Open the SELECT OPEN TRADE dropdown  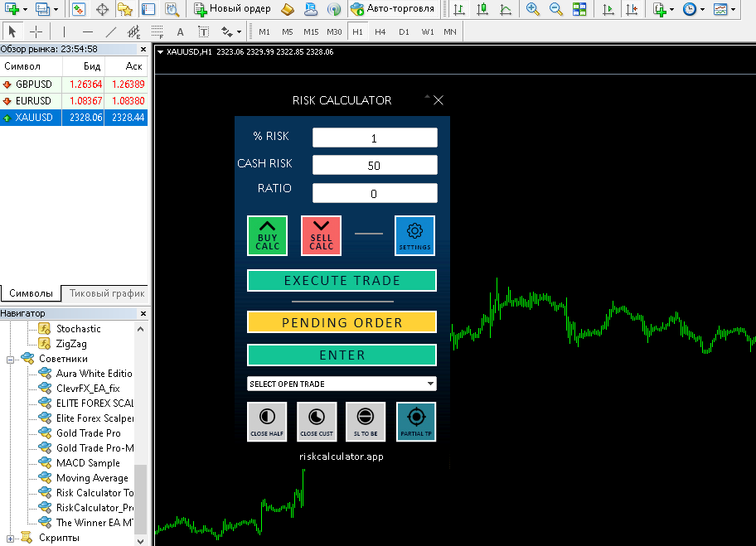[342, 384]
